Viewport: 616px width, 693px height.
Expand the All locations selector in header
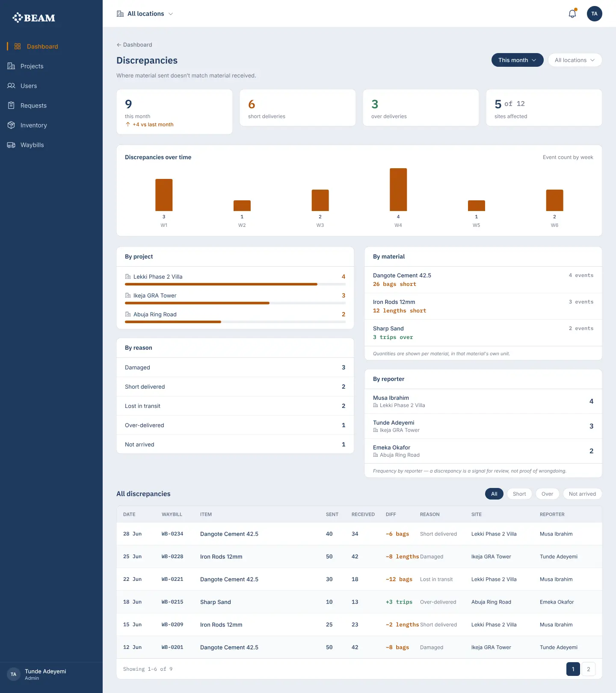pyautogui.click(x=145, y=14)
